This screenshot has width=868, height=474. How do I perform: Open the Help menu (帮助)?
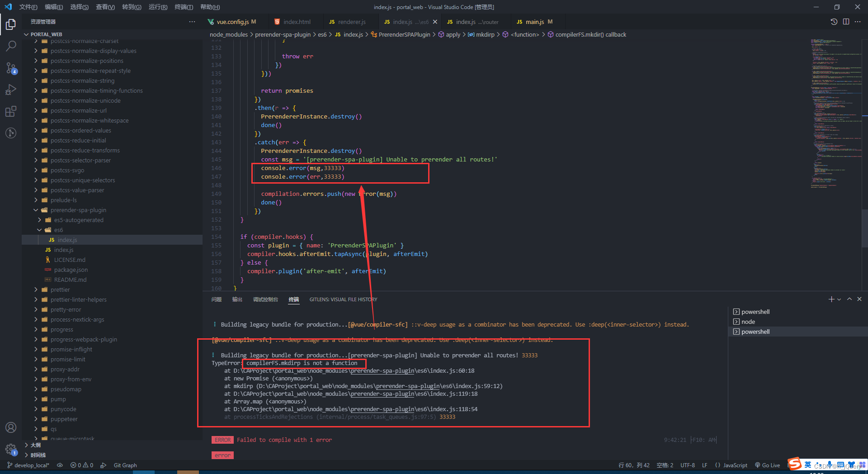(x=210, y=7)
